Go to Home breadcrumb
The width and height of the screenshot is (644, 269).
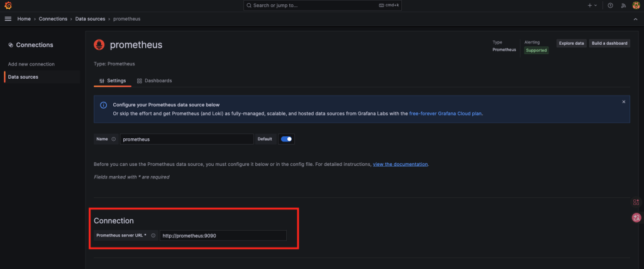(24, 19)
